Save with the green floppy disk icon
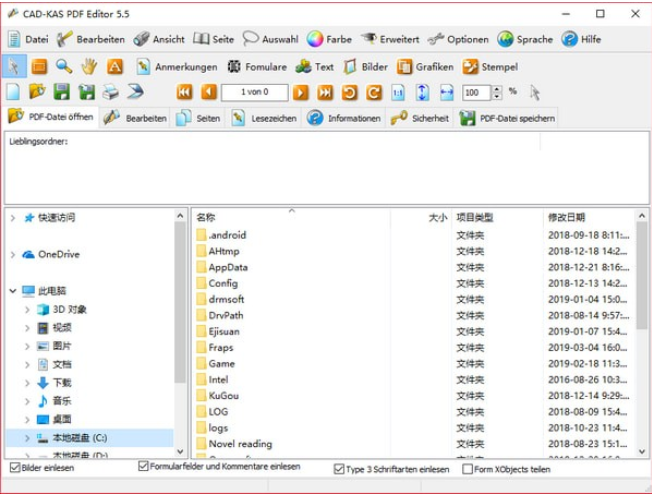Screen dimensions: 652x495 click(62, 92)
